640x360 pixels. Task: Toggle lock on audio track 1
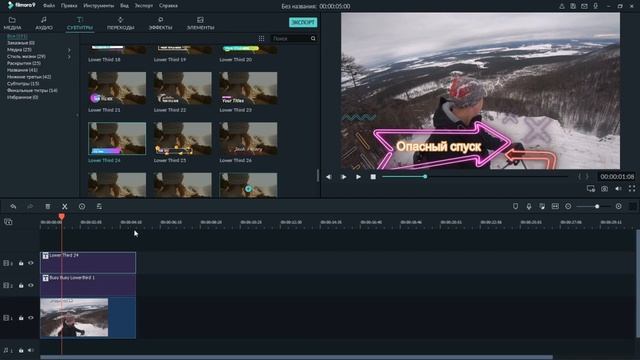pos(21,350)
